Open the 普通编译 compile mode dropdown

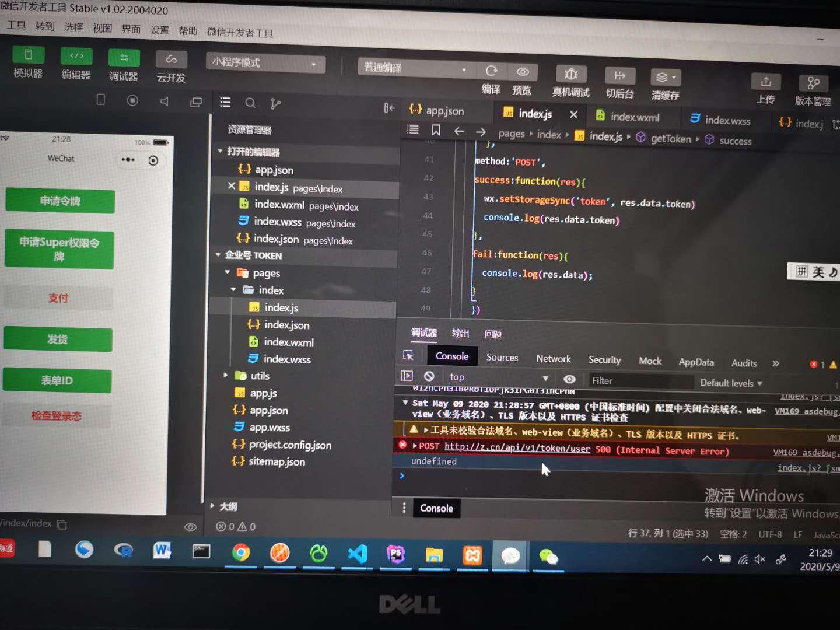click(x=415, y=68)
